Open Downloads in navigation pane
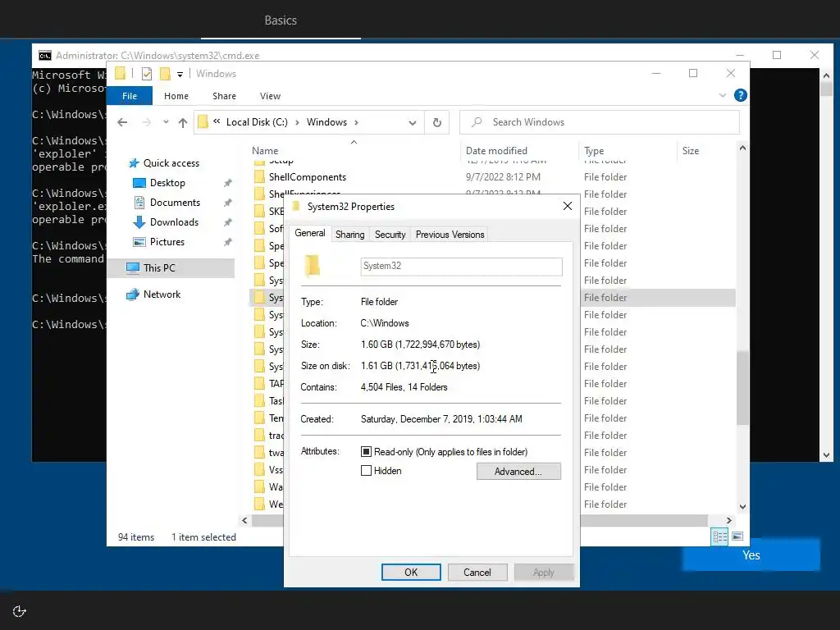840x630 pixels. coord(174,222)
